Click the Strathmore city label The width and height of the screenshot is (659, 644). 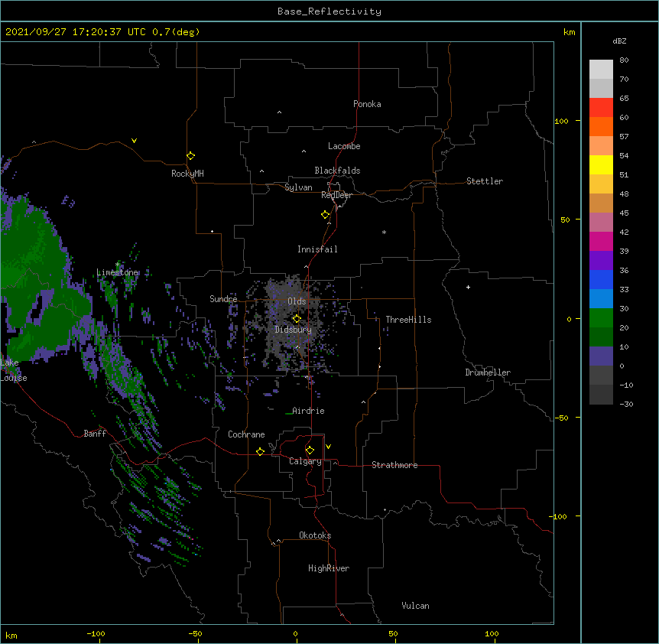(x=394, y=465)
